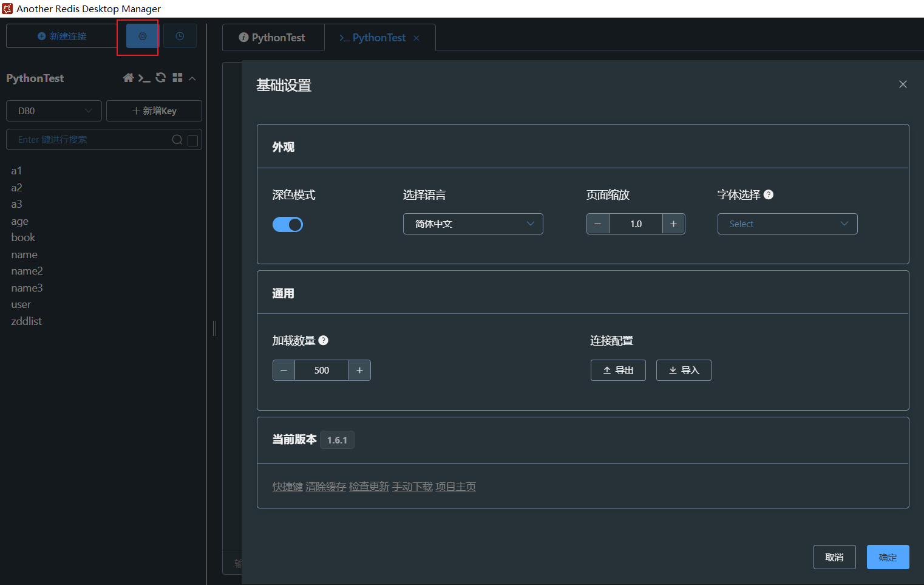This screenshot has height=585, width=924.
Task: Click the 检查更新 check update link
Action: 369,487
